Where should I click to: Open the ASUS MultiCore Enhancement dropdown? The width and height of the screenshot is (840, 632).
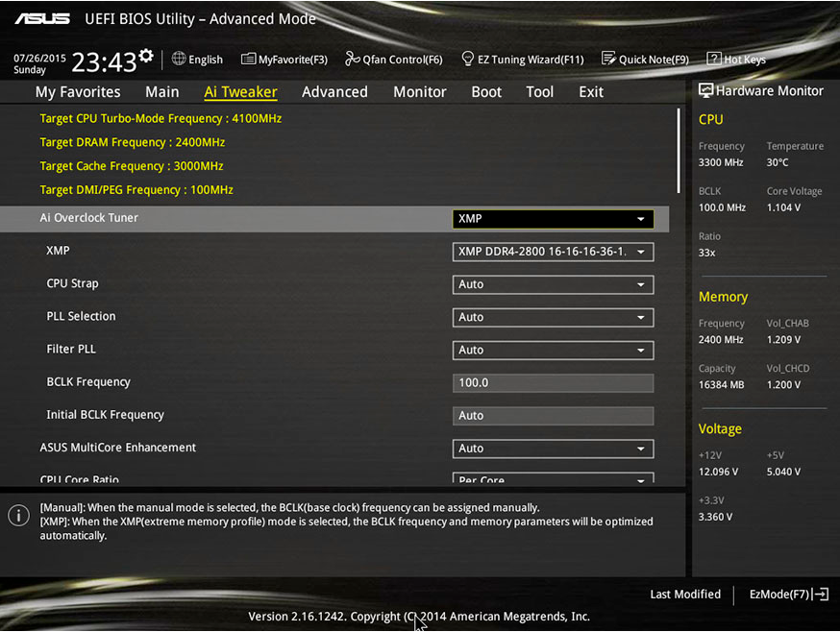[553, 448]
